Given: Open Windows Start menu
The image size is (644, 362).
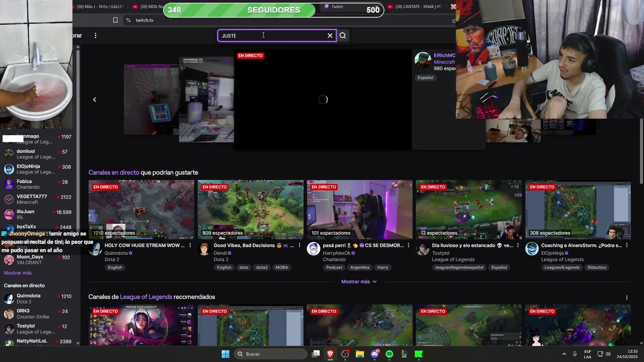Looking at the screenshot, I should 225,354.
